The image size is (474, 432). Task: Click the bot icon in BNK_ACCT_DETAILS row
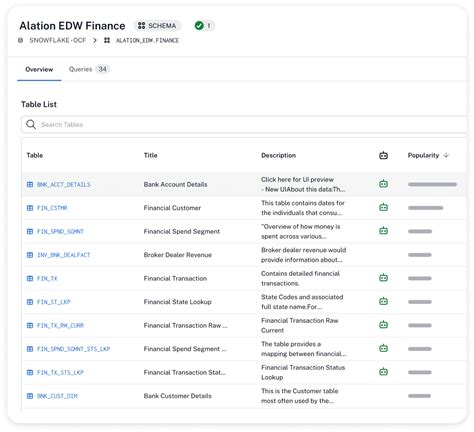383,184
